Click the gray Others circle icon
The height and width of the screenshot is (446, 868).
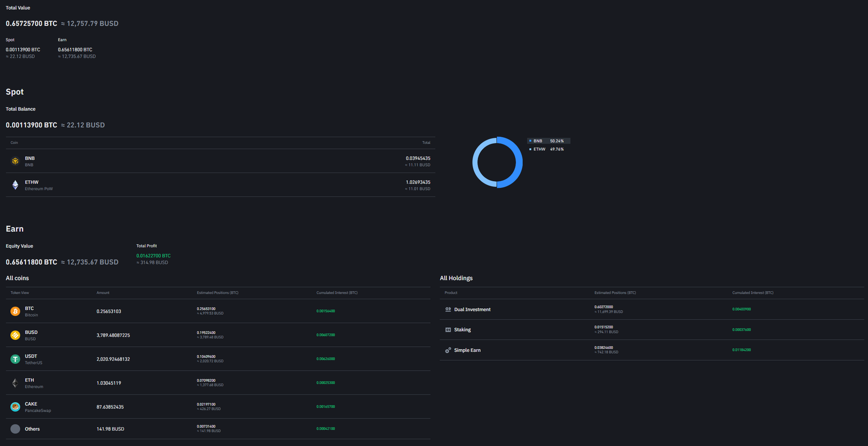tap(15, 429)
